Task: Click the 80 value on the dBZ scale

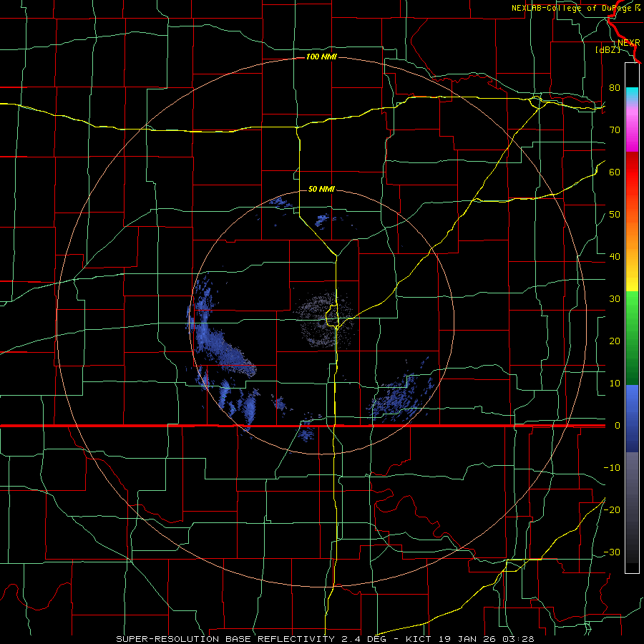Action: coord(615,88)
